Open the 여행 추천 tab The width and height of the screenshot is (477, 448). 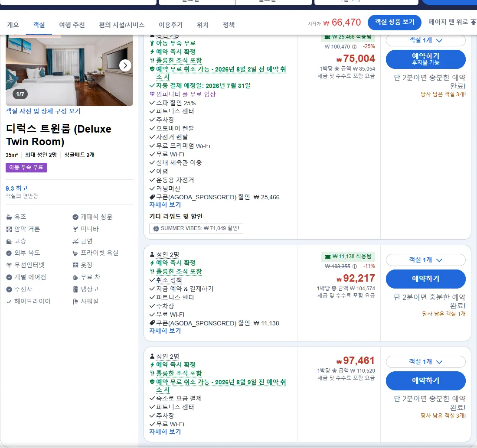[72, 25]
